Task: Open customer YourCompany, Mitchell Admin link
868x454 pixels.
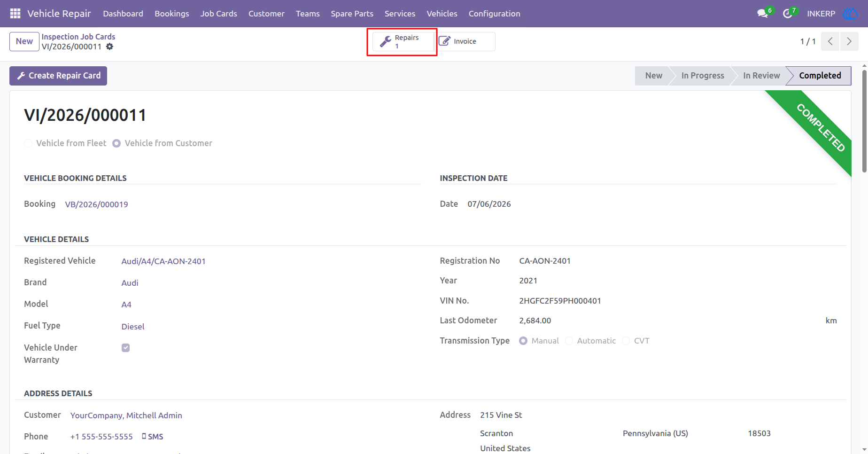Action: (126, 415)
